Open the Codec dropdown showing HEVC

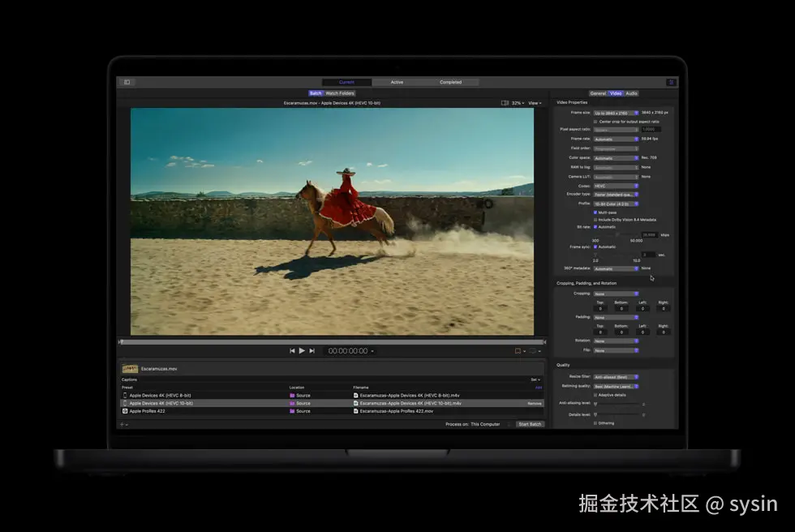click(616, 186)
